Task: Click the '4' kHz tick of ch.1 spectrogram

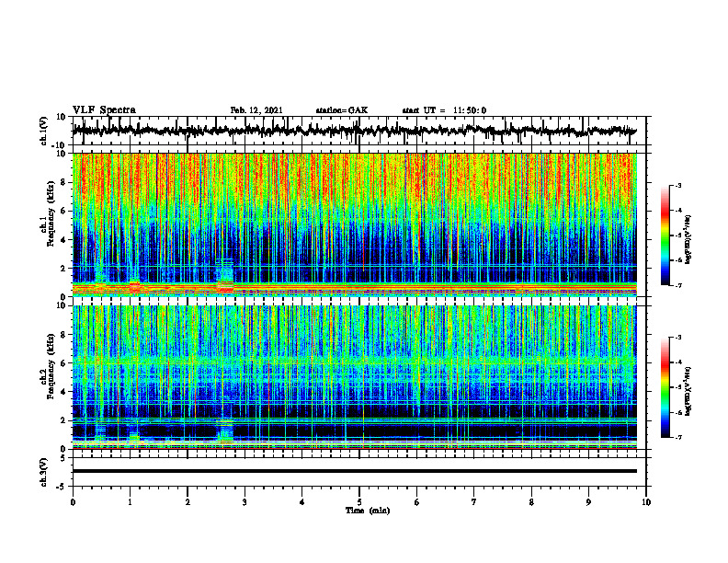Action: [x=63, y=240]
